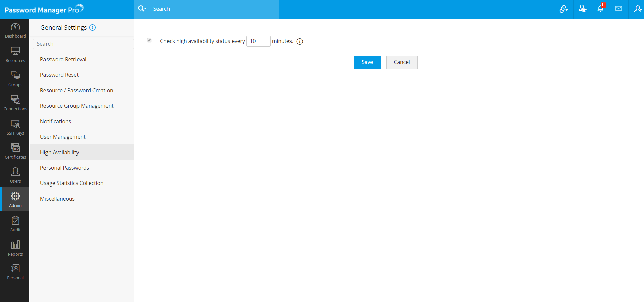The height and width of the screenshot is (302, 644).
Task: Open Notifications settings
Action: [82, 121]
